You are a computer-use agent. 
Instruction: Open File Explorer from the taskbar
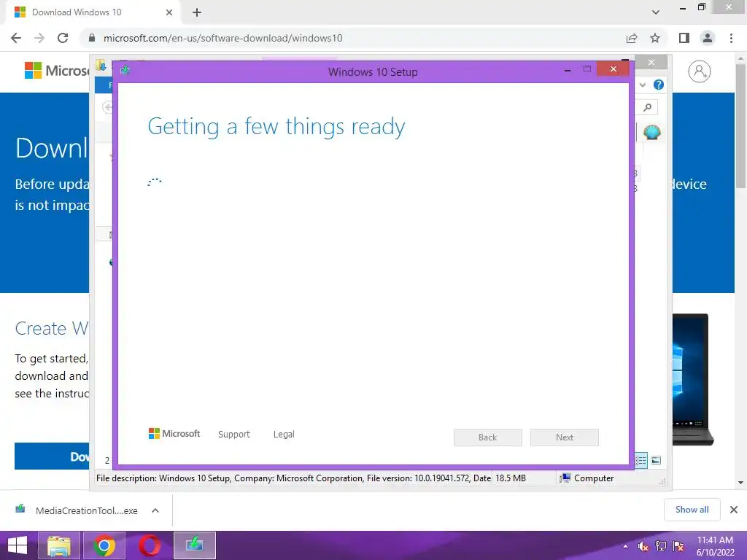click(x=59, y=545)
